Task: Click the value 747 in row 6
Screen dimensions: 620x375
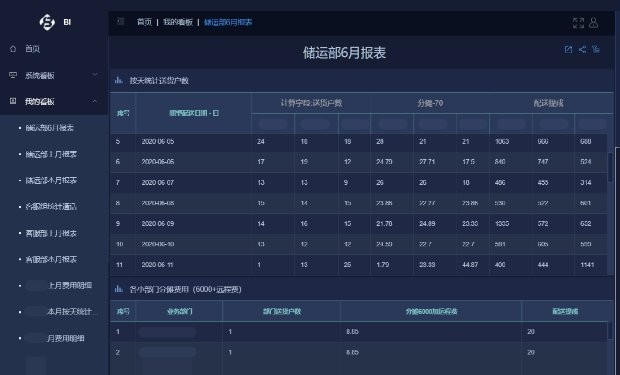Action: tap(542, 162)
